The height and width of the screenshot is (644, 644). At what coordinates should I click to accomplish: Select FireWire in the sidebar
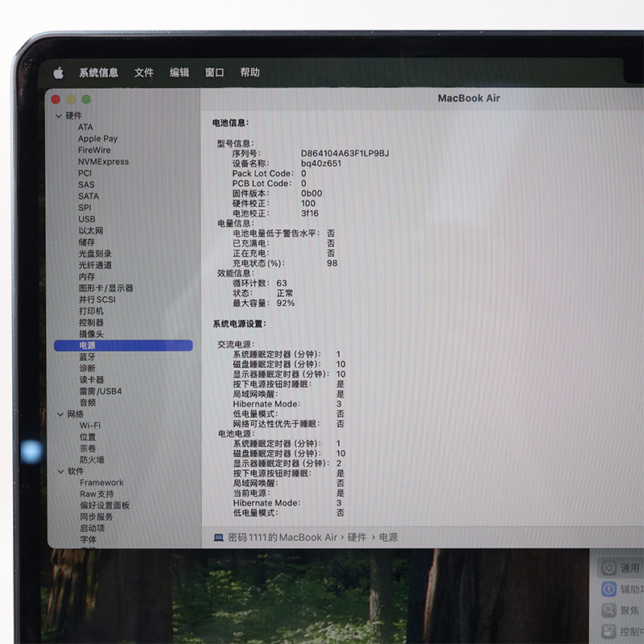pyautogui.click(x=94, y=151)
